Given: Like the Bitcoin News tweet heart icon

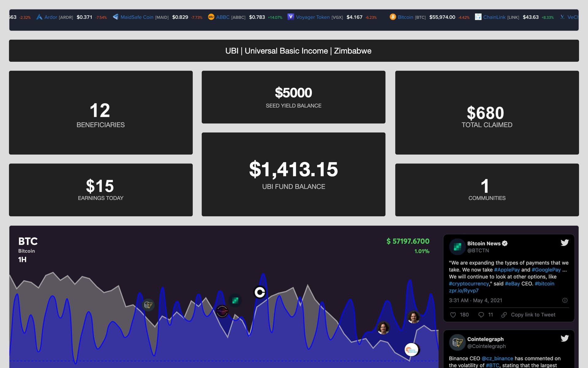Looking at the screenshot, I should [x=453, y=315].
